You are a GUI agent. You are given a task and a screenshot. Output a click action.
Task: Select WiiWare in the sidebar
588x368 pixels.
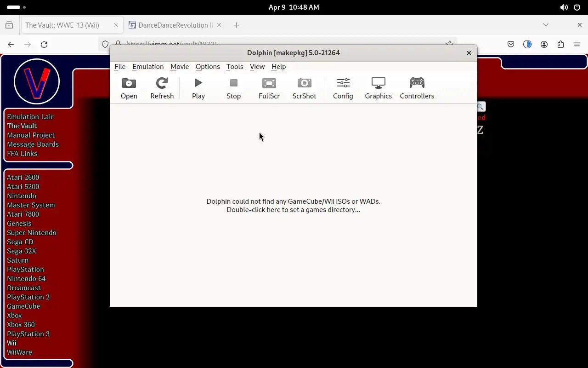click(x=19, y=352)
